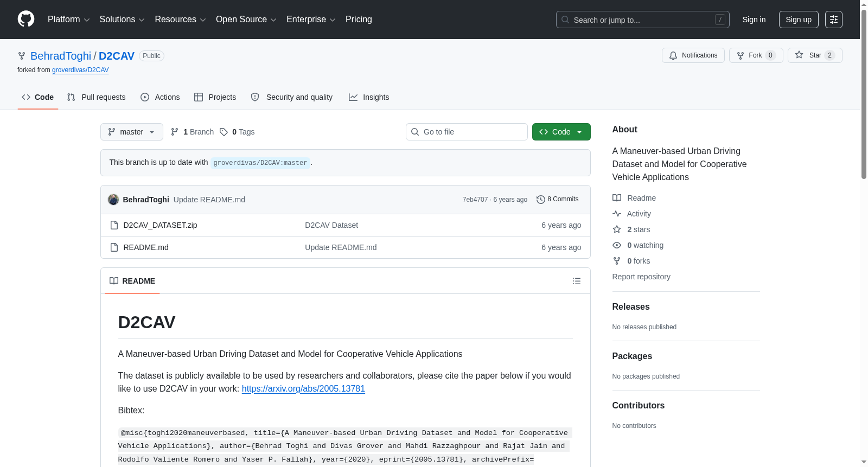This screenshot has width=868, height=467.
Task: Expand the Open Source menu
Action: (x=246, y=20)
